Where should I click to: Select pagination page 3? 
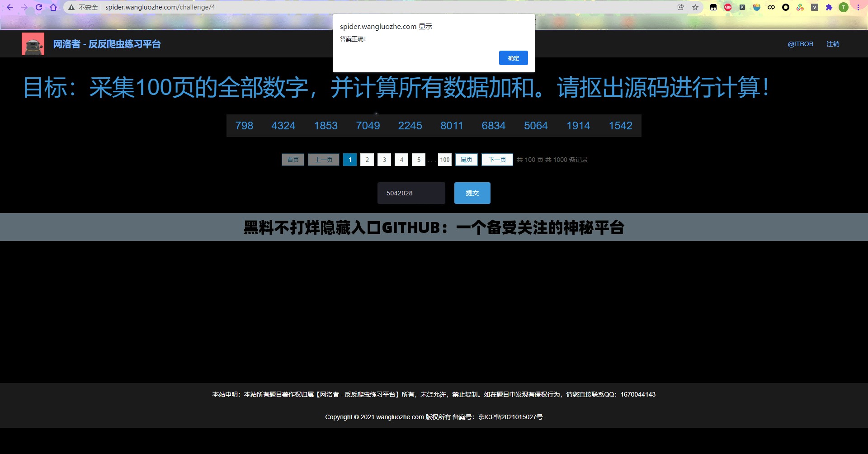pos(384,160)
